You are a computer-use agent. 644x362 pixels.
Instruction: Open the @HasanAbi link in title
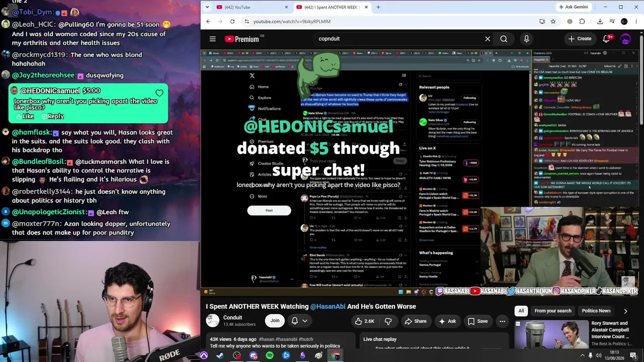tap(328, 306)
